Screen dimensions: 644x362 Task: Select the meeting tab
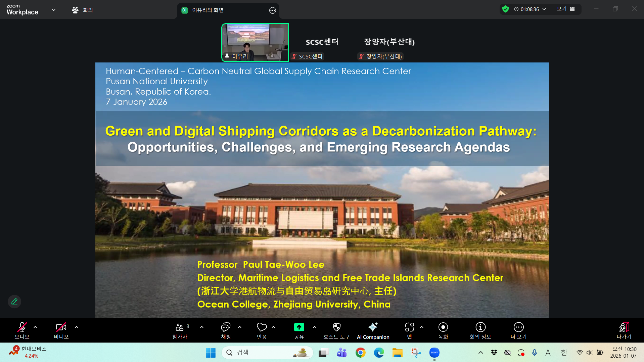tap(83, 10)
